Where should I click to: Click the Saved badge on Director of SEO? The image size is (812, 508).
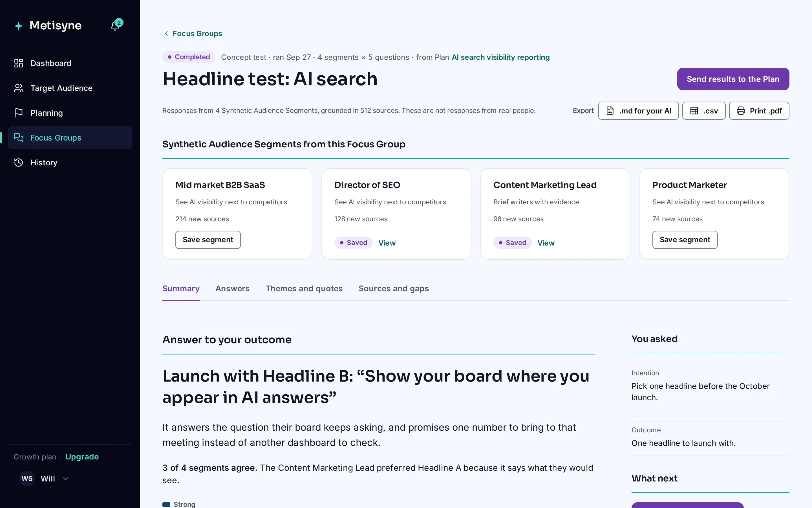(353, 243)
